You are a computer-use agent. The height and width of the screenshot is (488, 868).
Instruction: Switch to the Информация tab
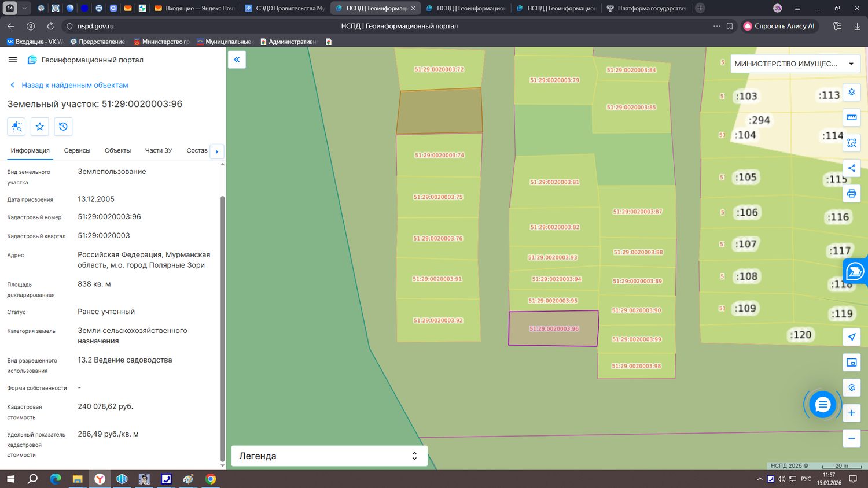click(x=30, y=150)
